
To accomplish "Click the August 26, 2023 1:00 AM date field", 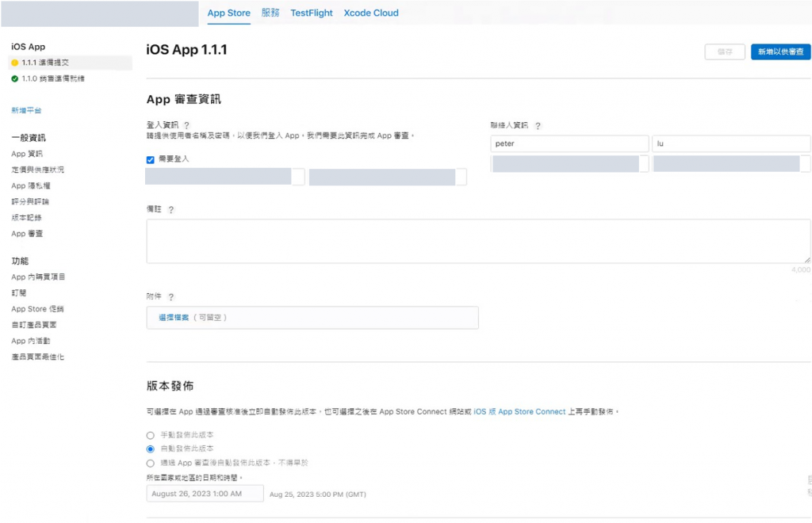I will tap(205, 494).
